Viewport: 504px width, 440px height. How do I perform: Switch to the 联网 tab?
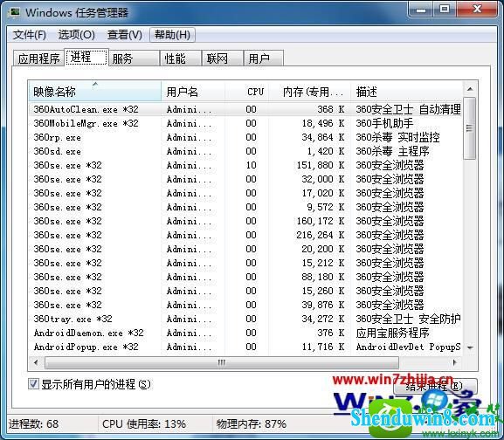[x=223, y=58]
